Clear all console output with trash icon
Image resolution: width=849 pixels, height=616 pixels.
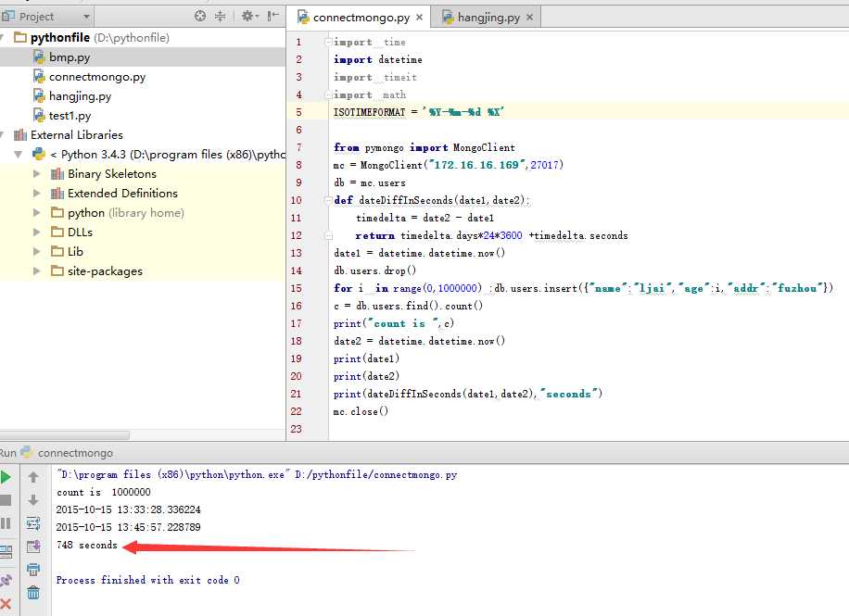33,593
